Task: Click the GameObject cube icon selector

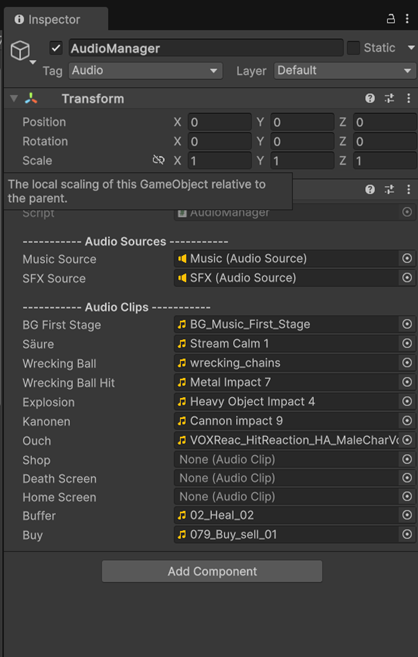Action: [22, 52]
